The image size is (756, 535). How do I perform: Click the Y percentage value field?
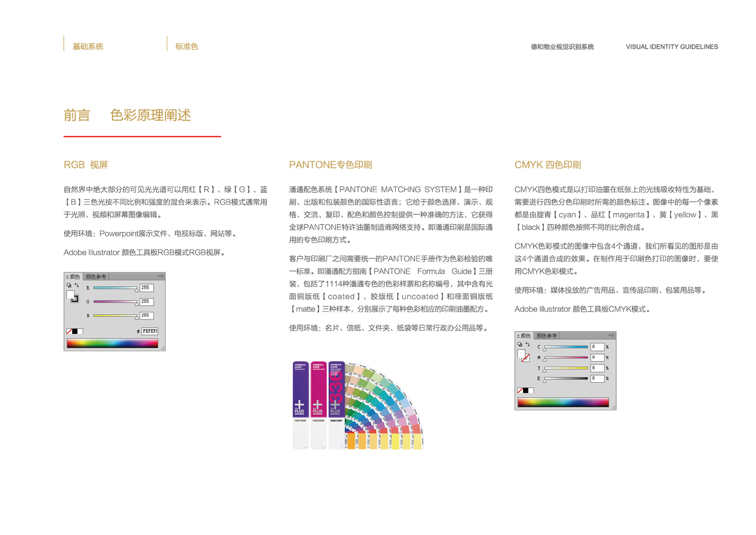click(598, 368)
